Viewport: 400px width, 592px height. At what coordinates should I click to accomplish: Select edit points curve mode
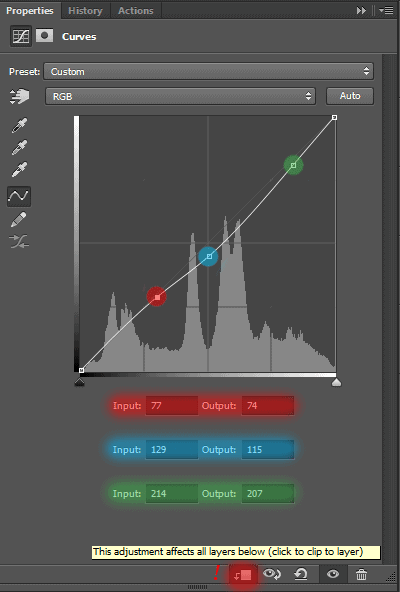(x=19, y=196)
